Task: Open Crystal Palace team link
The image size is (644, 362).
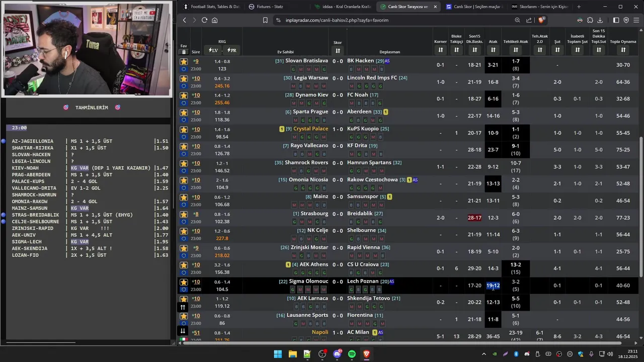Action: [x=310, y=129]
